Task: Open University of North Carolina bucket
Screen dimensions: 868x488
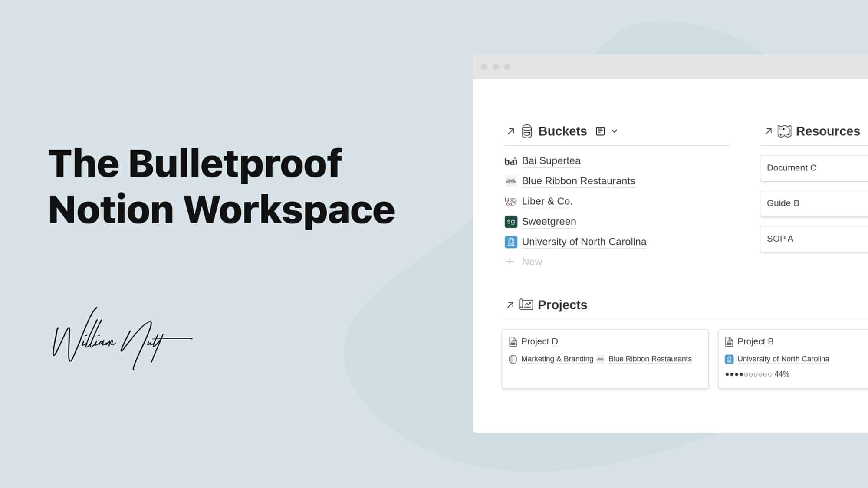Action: coord(584,242)
